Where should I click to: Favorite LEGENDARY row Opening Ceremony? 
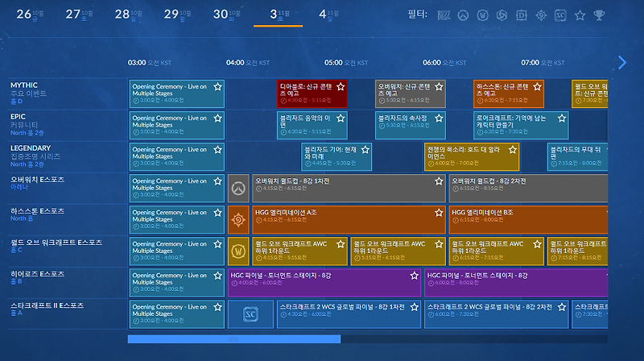click(x=217, y=150)
